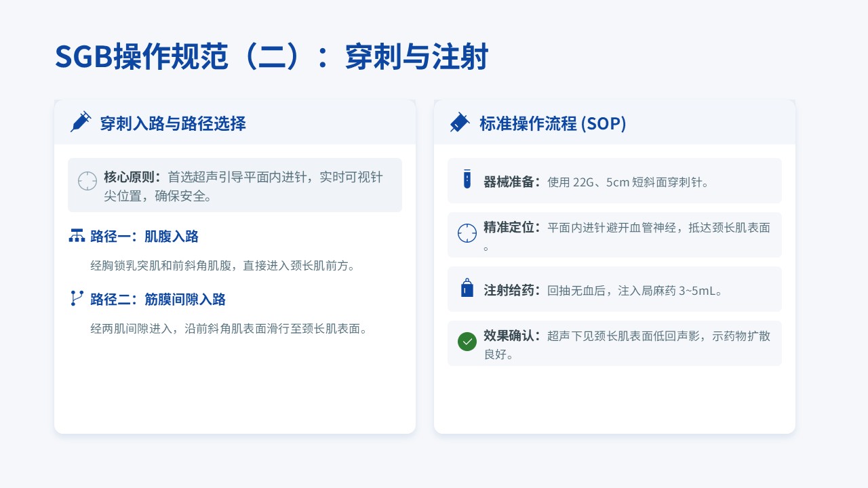This screenshot has width=868, height=488.
Task: Click the 效果确认 step text
Action: pyautogui.click(x=627, y=336)
